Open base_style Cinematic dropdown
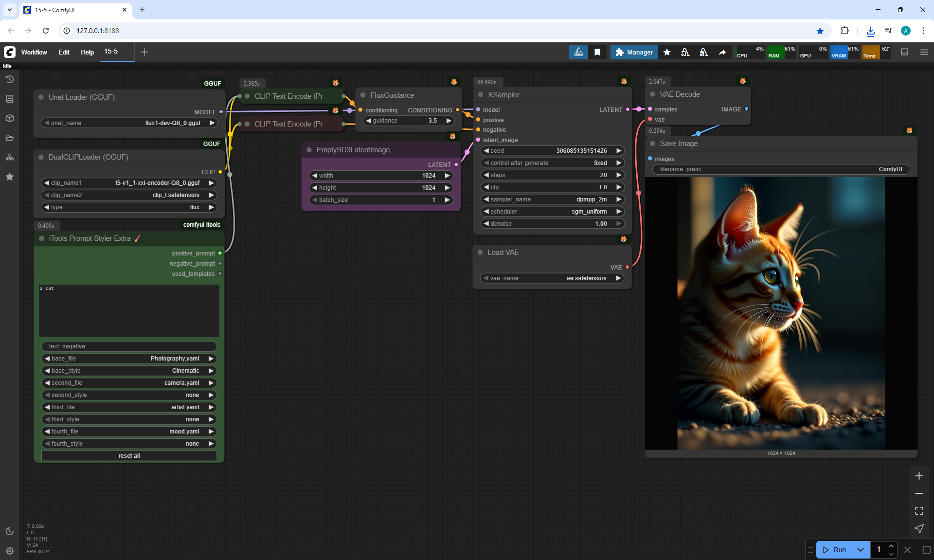This screenshot has height=560, width=934. tap(129, 371)
